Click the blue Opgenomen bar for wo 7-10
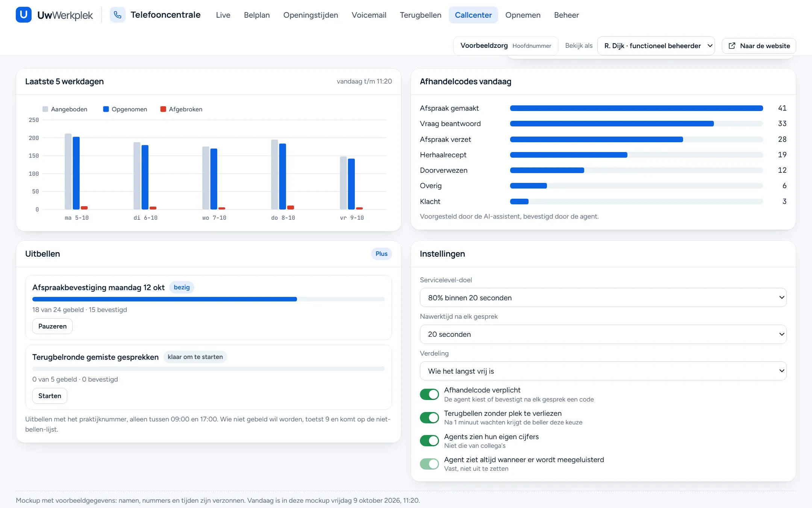This screenshot has height=508, width=812. point(214,179)
